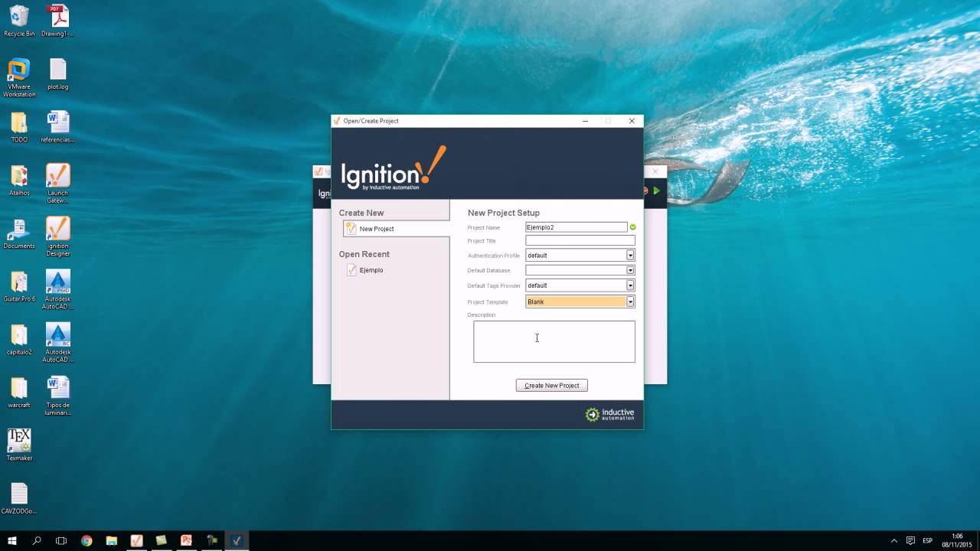This screenshot has width=980, height=551.
Task: Show hidden system tray icons
Action: (x=894, y=540)
